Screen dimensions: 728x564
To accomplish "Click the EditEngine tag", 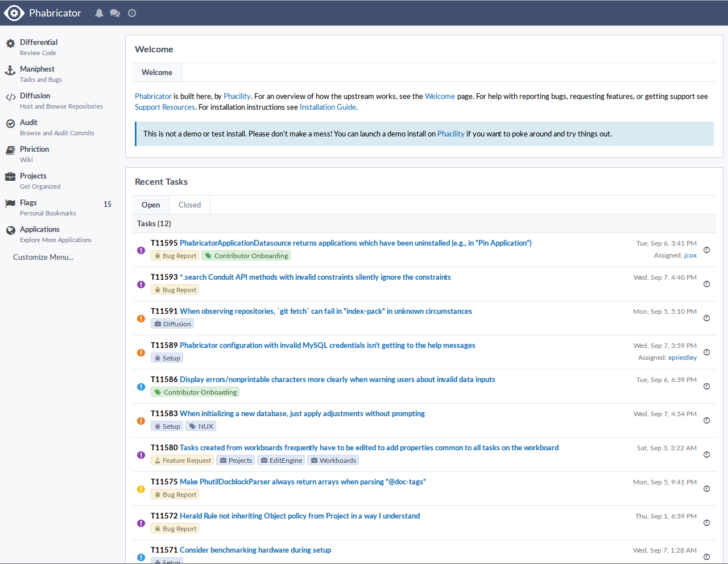I will (x=281, y=461).
